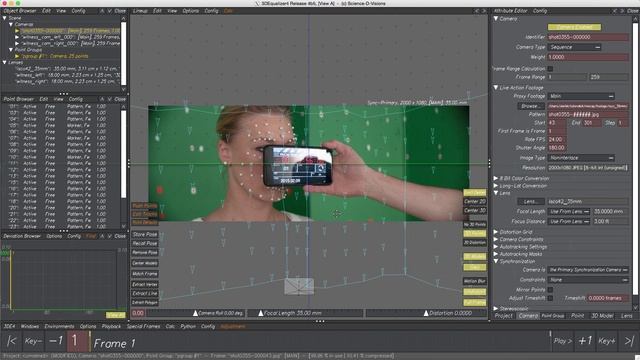
Task: Click the Recall Pose button
Action: point(145,243)
